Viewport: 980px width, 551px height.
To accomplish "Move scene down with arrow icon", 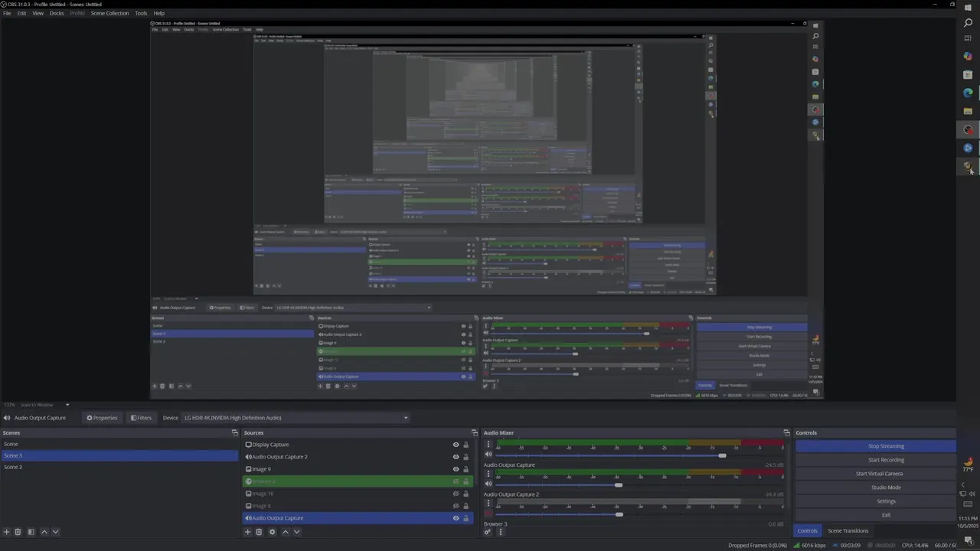I will 55,532.
